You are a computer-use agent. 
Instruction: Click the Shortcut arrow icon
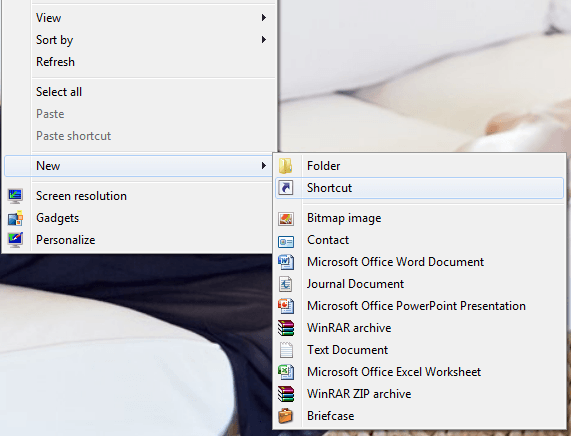pyautogui.click(x=286, y=188)
